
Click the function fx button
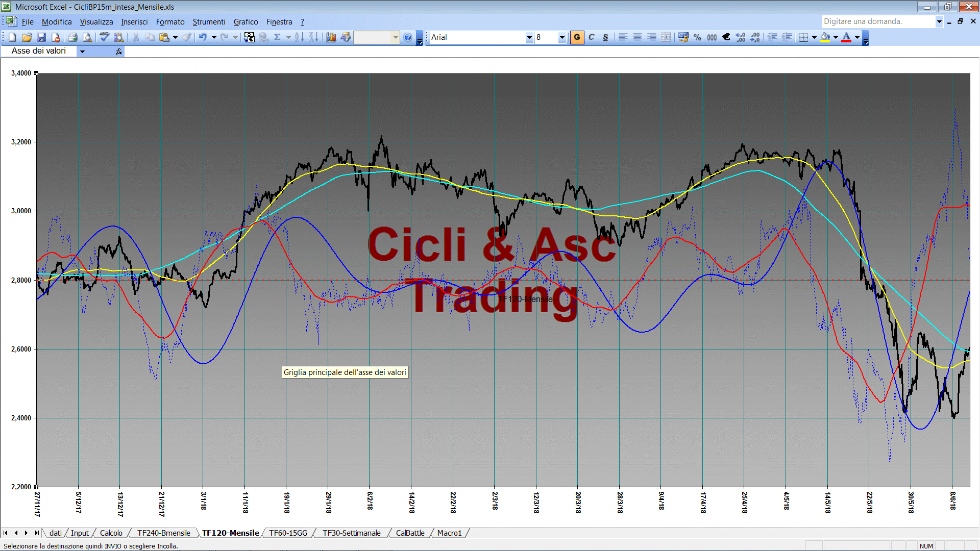click(119, 52)
